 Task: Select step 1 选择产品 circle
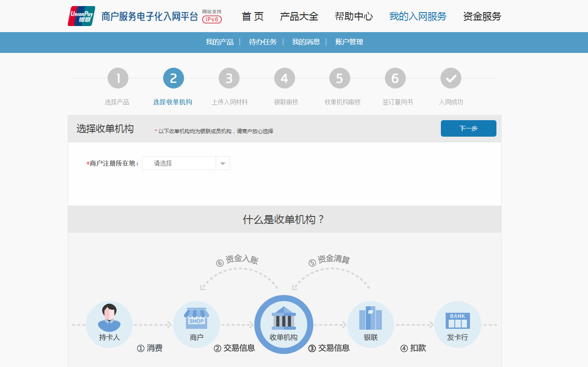[118, 79]
